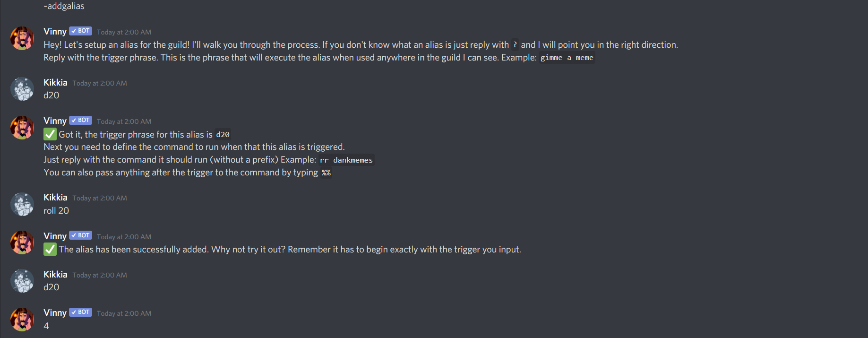Click the BOT badge on the "Hey! Let's setup" message
This screenshot has width=868, height=338.
80,31
